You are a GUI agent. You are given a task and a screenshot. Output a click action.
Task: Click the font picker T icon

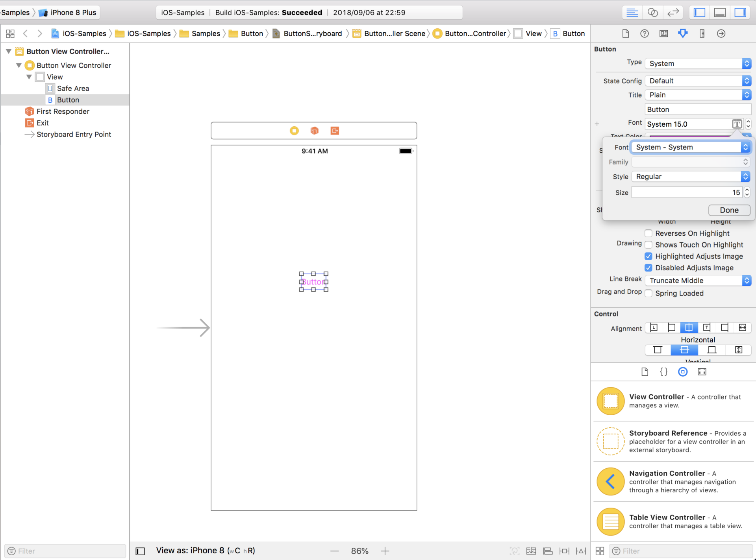tap(737, 124)
